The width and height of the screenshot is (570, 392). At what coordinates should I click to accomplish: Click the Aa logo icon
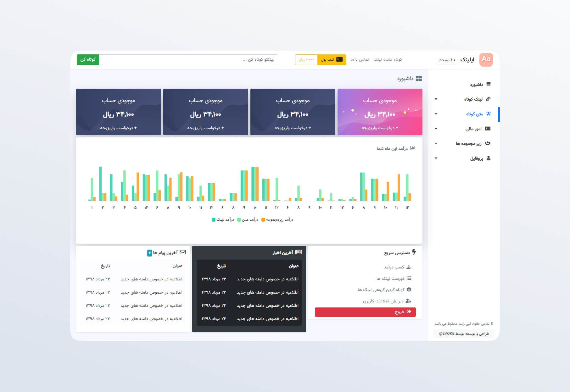[x=486, y=59]
